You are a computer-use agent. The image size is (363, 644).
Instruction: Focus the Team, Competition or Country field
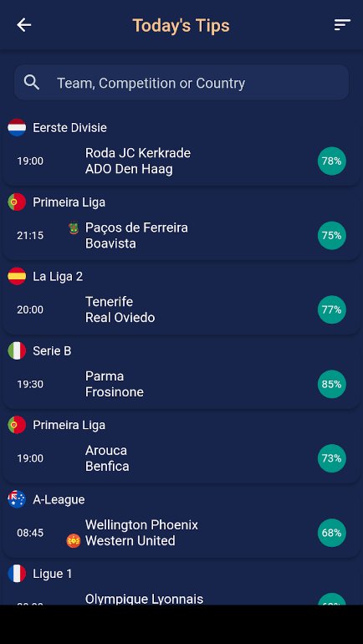coord(181,83)
